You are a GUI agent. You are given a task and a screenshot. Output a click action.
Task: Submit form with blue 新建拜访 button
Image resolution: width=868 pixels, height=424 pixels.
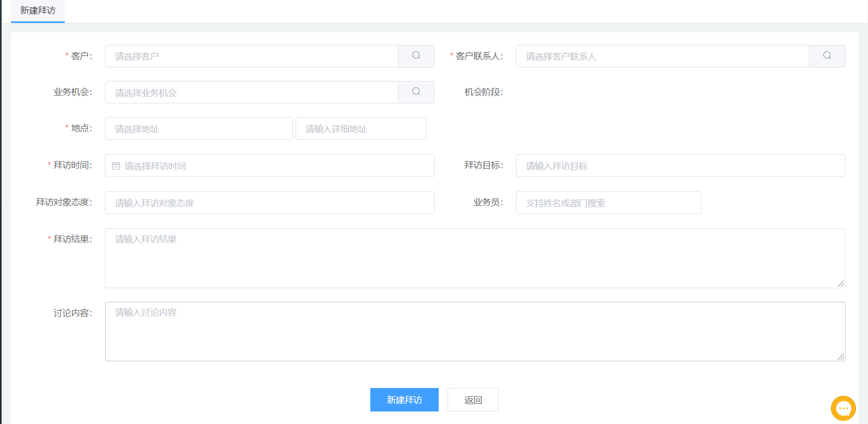[404, 400]
